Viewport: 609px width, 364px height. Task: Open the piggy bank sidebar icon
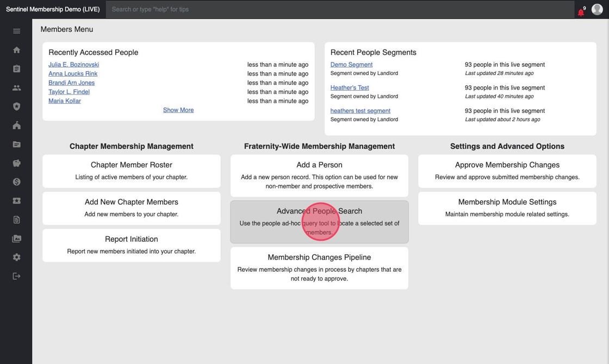pos(16,163)
